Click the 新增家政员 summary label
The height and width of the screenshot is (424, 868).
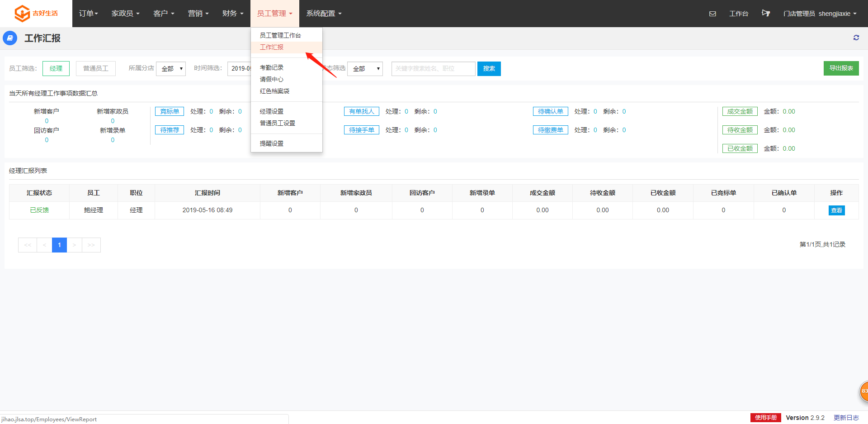click(113, 111)
